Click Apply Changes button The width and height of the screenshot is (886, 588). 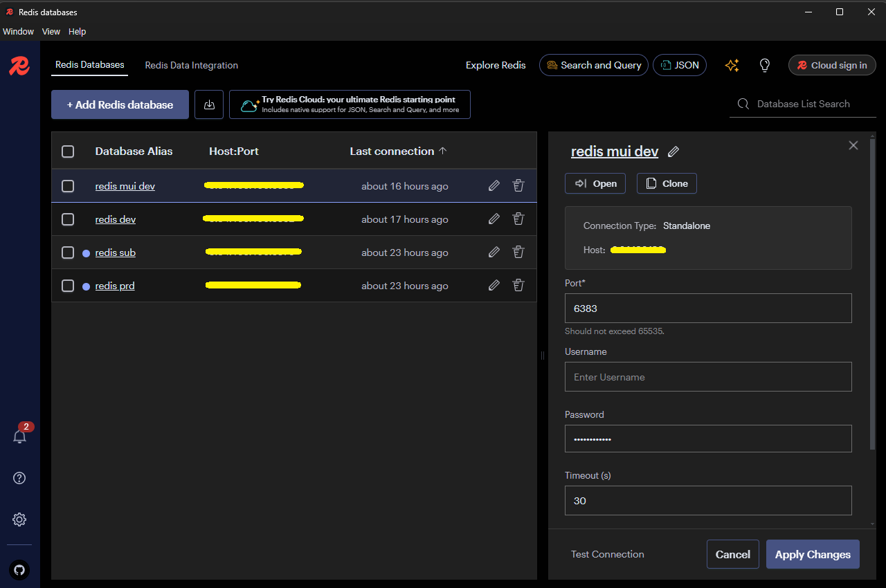(x=813, y=554)
